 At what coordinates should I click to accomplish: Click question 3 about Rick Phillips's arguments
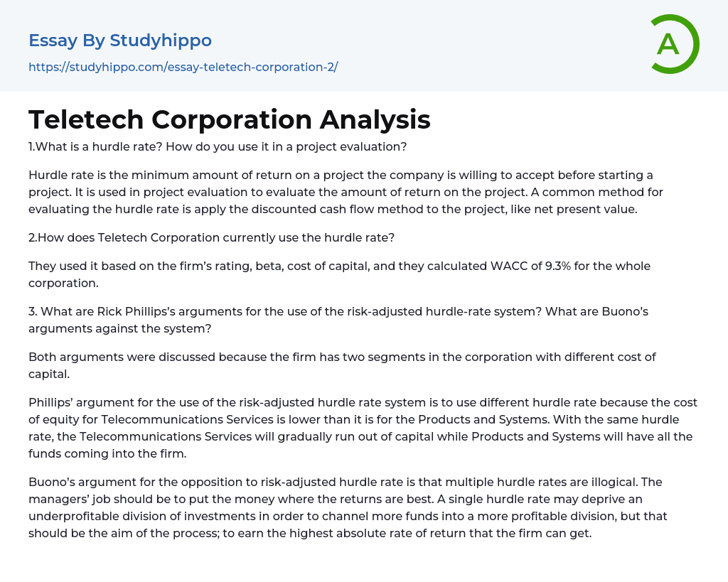click(338, 320)
